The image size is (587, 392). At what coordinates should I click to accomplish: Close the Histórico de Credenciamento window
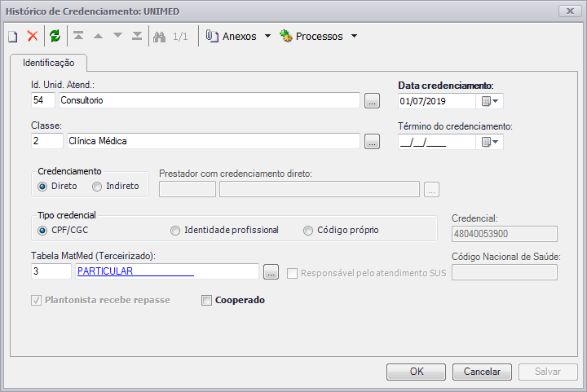pos(570,11)
